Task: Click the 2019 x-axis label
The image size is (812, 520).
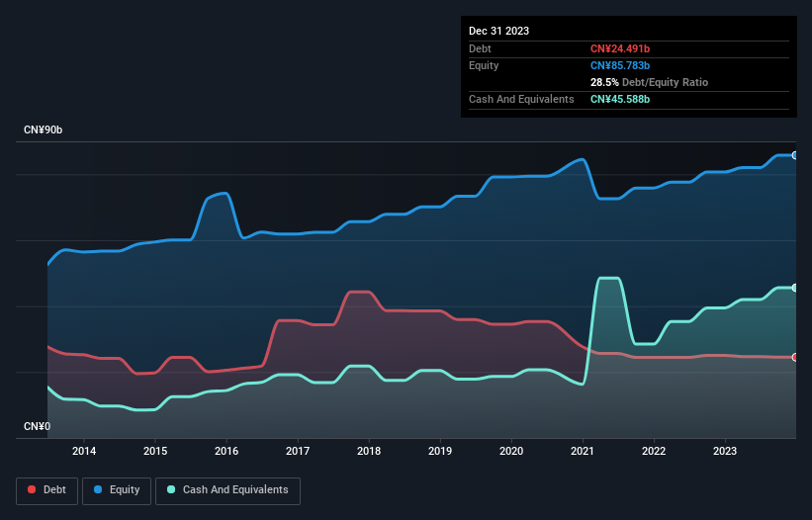Action: point(440,451)
